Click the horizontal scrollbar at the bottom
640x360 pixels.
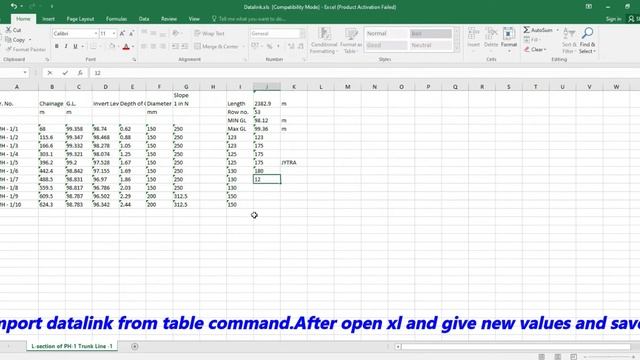pos(516,347)
